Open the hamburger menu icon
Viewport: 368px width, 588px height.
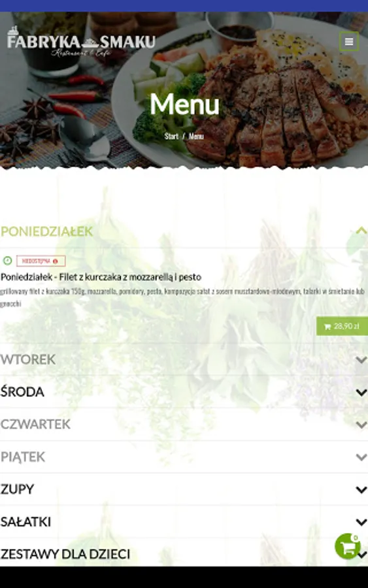pyautogui.click(x=349, y=41)
